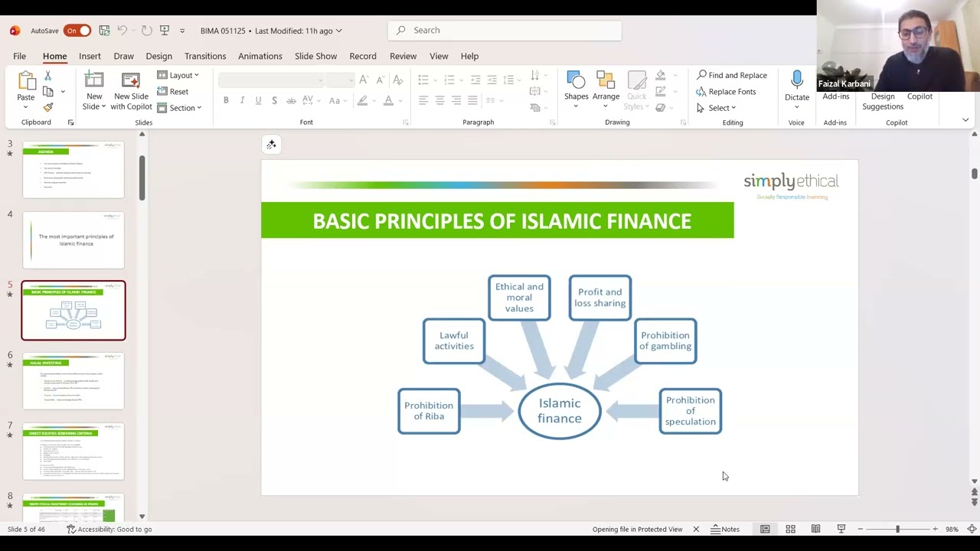This screenshot has width=980, height=551.
Task: Click the Copilot button in ribbon
Action: [x=920, y=96]
